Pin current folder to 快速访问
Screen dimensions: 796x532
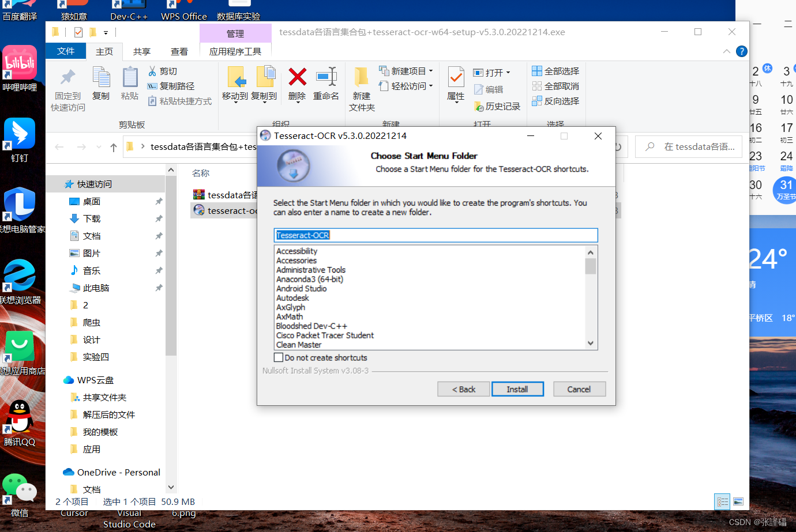click(67, 86)
